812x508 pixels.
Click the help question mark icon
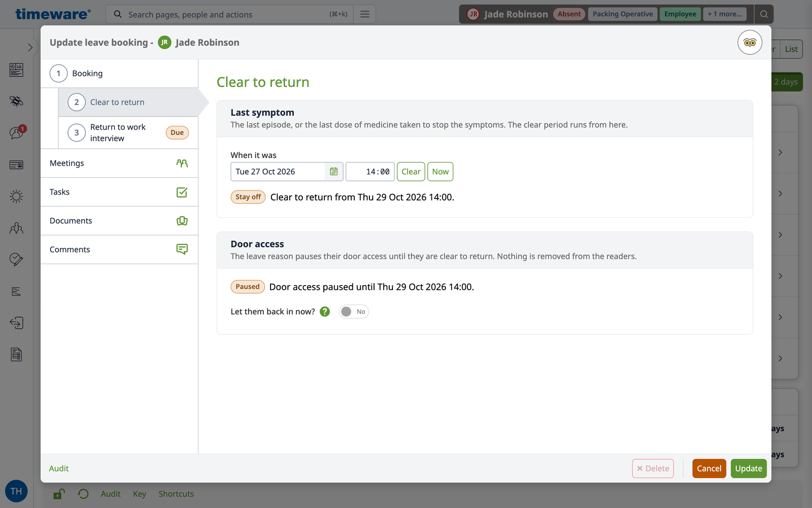(325, 311)
